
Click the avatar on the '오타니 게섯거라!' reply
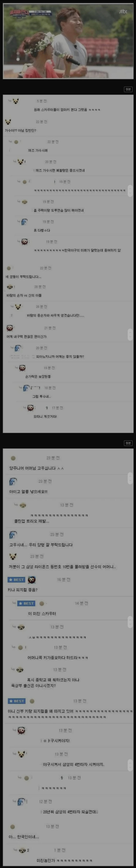[30, 408]
